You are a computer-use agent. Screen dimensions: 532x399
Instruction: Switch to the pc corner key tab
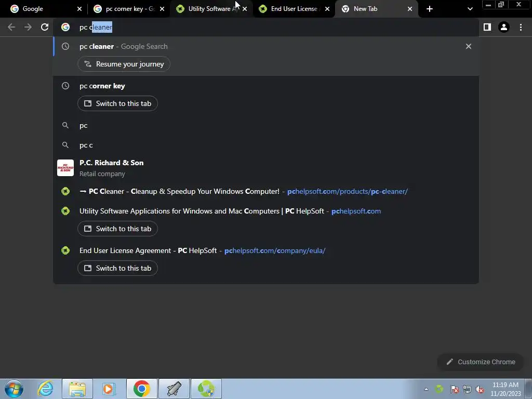(x=128, y=9)
